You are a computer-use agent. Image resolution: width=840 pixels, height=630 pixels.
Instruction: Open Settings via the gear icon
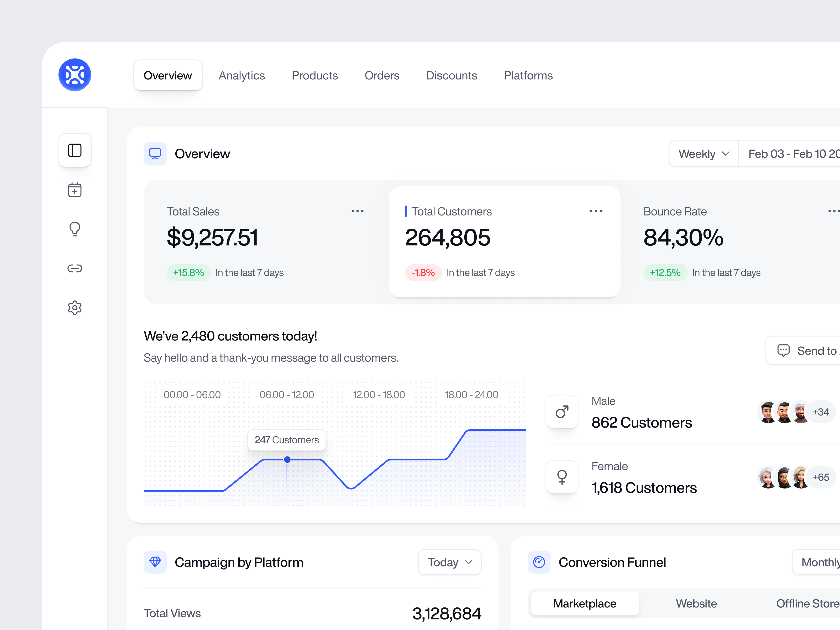tap(75, 308)
